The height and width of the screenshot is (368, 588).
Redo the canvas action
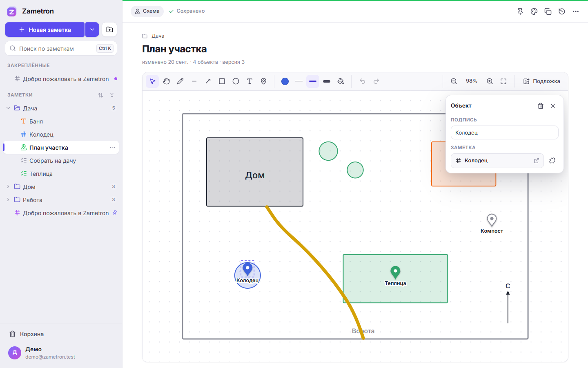pyautogui.click(x=376, y=81)
